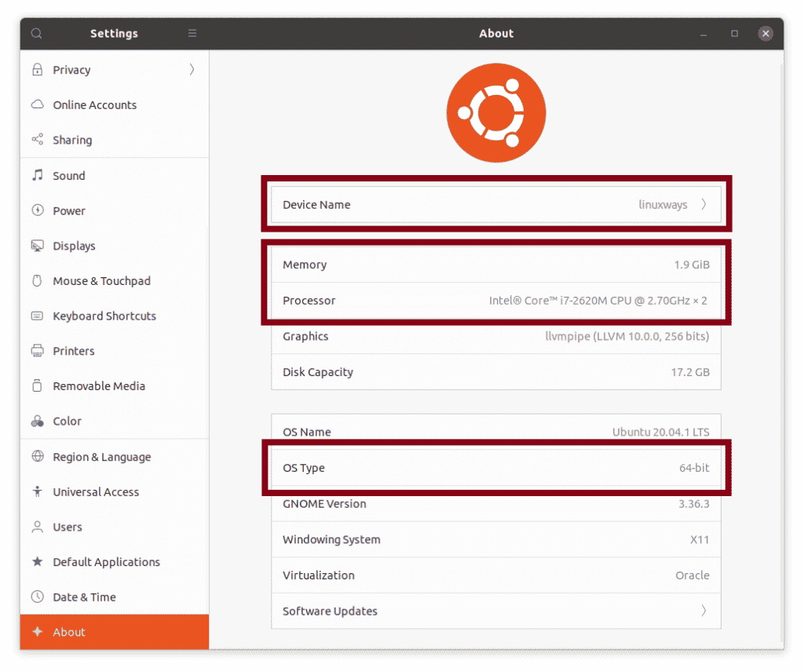Click the search magnifier in Settings

pyautogui.click(x=36, y=33)
